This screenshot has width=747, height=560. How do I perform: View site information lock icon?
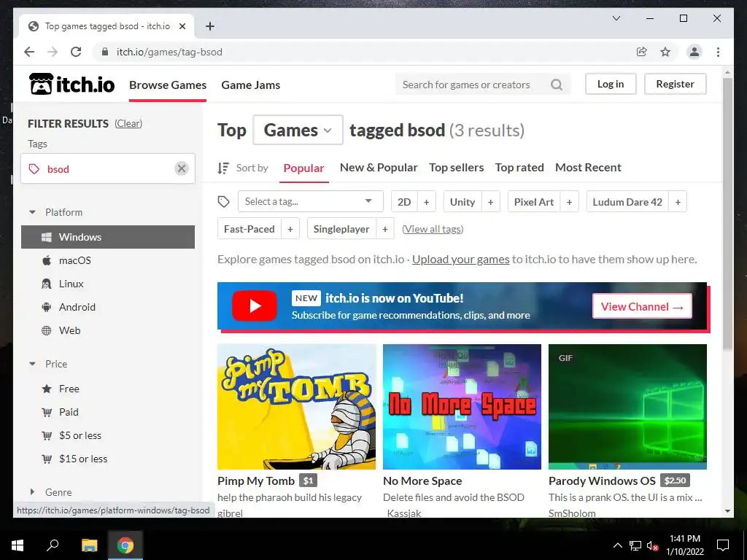pos(105,52)
